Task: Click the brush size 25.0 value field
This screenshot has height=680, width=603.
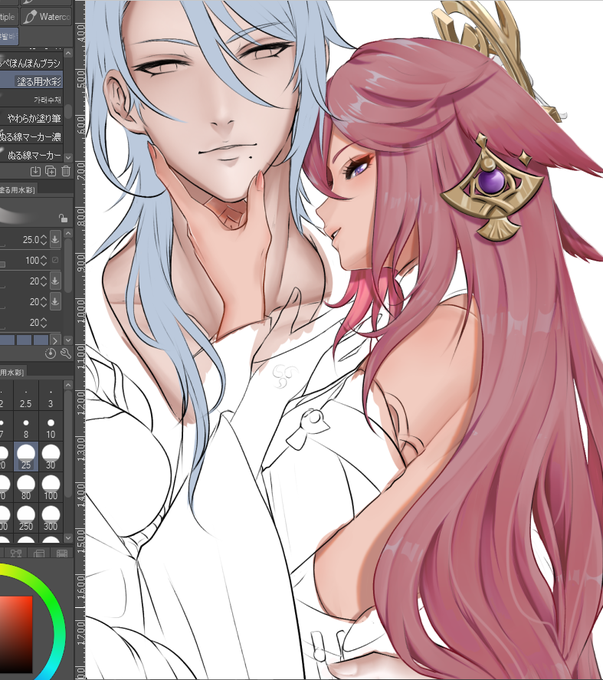Action: click(30, 239)
